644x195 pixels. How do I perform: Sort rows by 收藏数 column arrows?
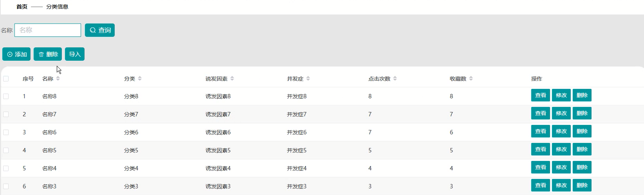coord(471,79)
